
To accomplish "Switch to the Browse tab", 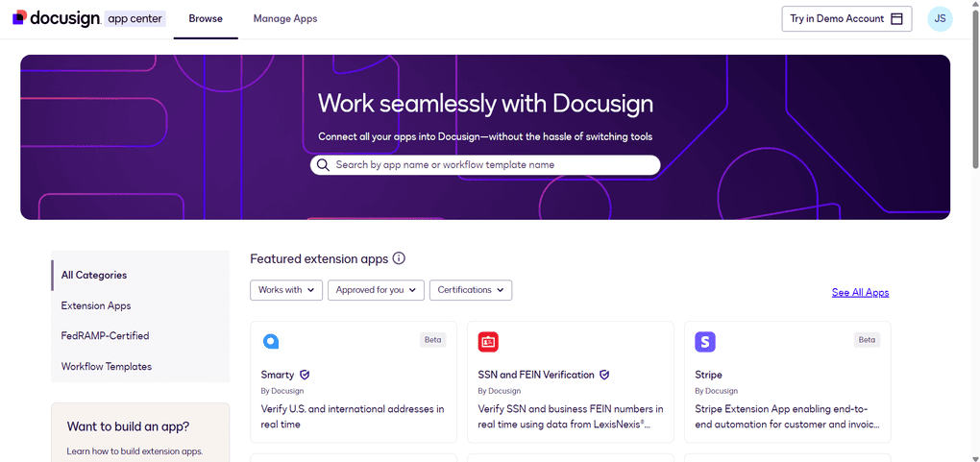I will [x=206, y=19].
